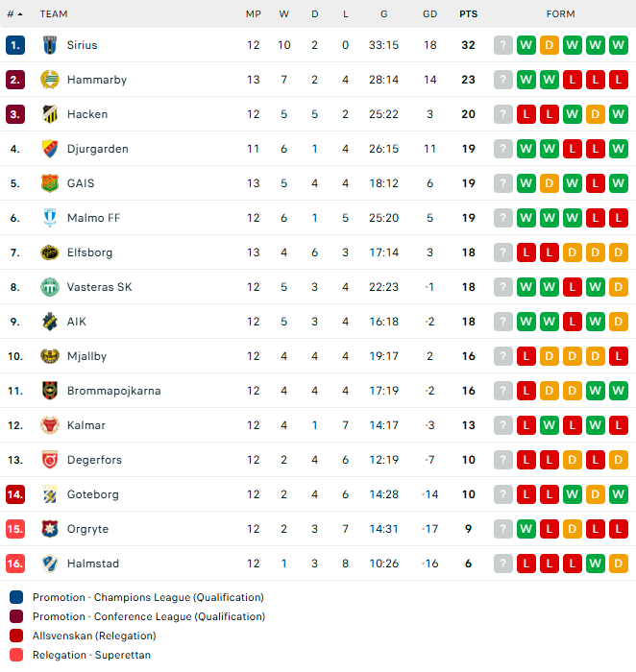Click the Hammarby team logo
Screen dimensions: 636x672
pyautogui.click(x=50, y=80)
